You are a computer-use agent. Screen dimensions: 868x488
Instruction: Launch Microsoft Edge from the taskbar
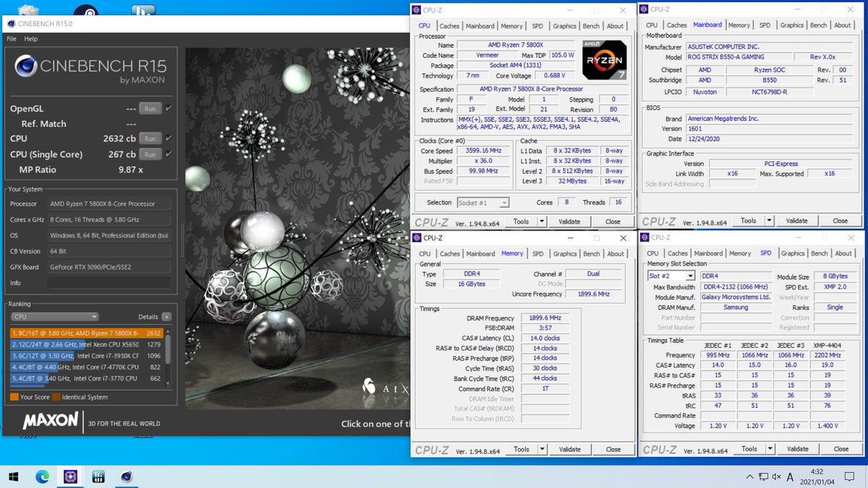point(42,476)
